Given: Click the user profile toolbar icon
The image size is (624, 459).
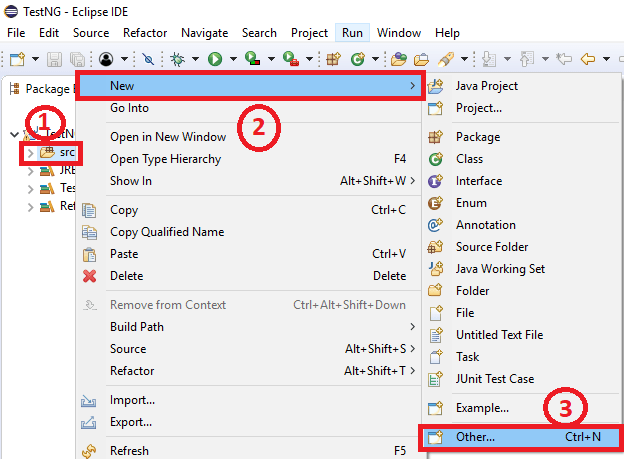Looking at the screenshot, I should [x=106, y=59].
